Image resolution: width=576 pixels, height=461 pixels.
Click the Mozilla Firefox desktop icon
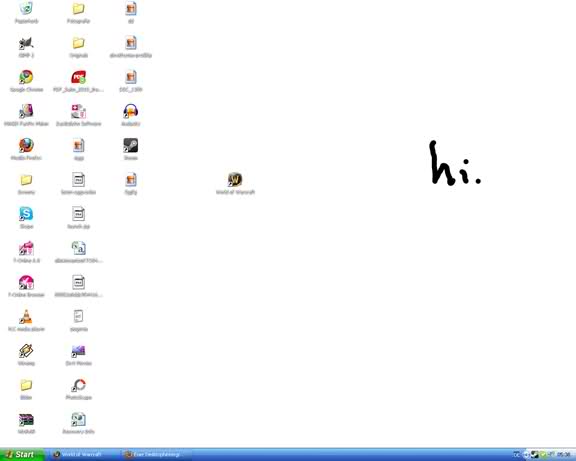pos(26,146)
